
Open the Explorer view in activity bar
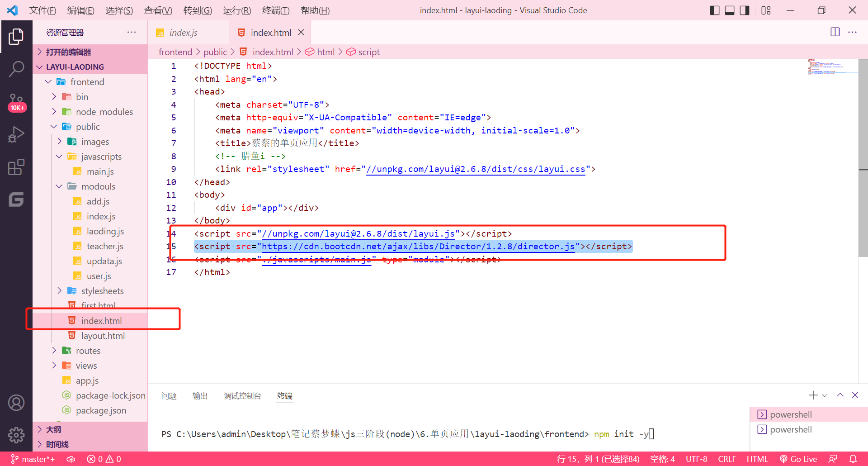click(16, 36)
